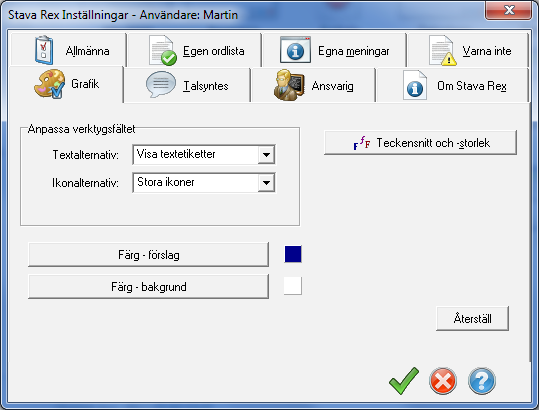Click the dark blue suggestion color swatch
Screen dimensions: 539x410
coord(293,254)
